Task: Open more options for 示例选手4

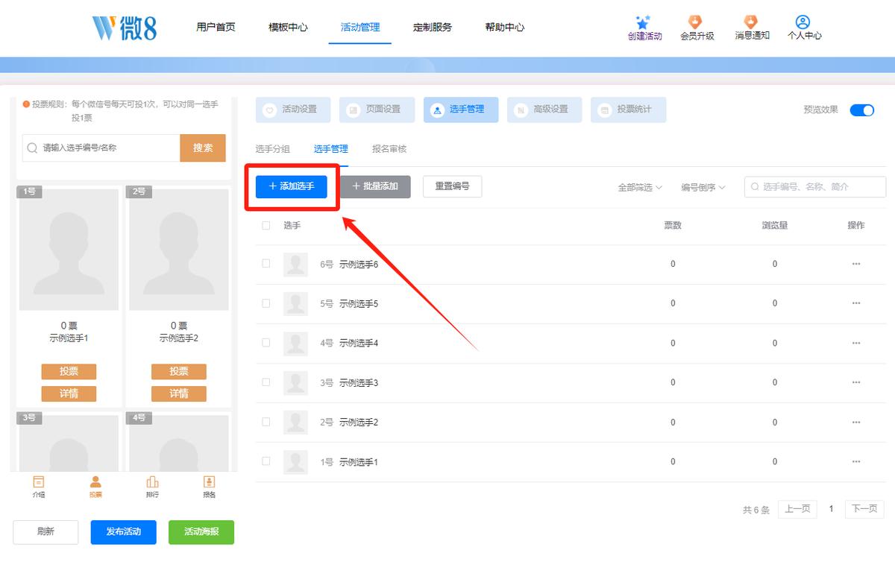Action: 855,343
